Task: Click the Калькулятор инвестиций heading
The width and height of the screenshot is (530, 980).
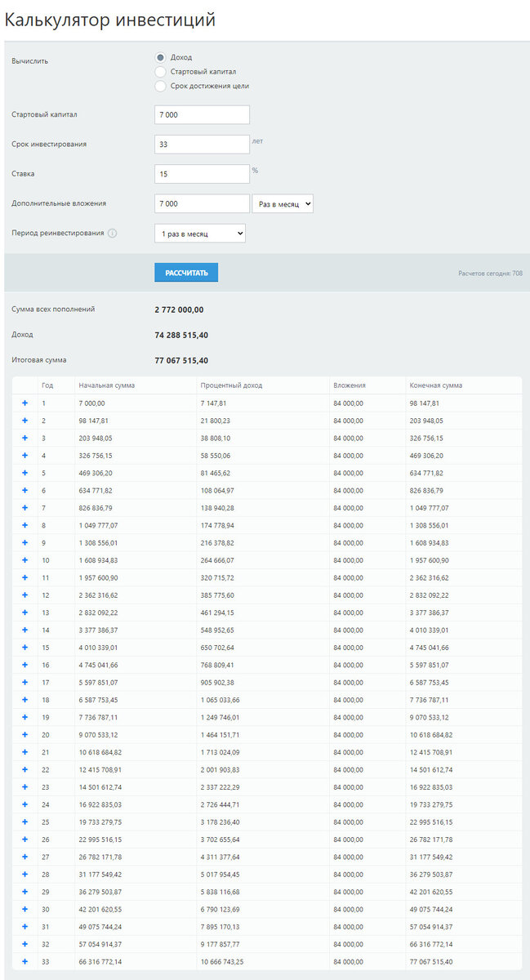Action: tap(110, 20)
